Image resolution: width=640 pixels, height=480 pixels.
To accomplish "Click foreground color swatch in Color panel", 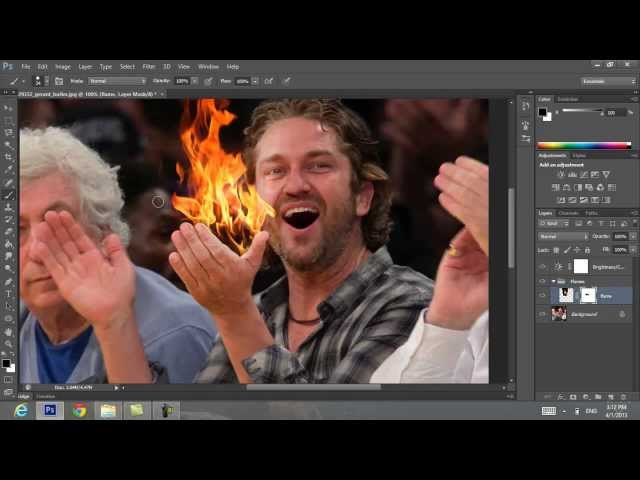I will 542,111.
